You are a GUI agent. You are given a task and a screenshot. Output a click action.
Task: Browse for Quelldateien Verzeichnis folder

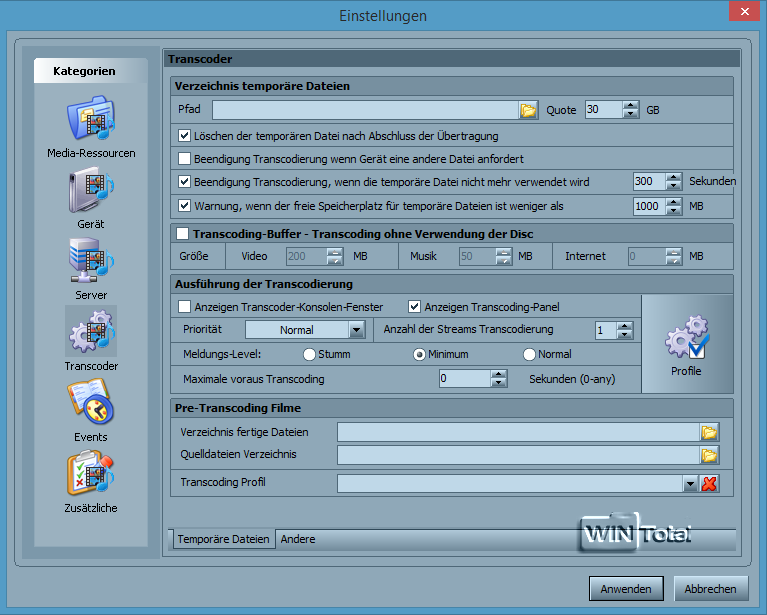(709, 456)
